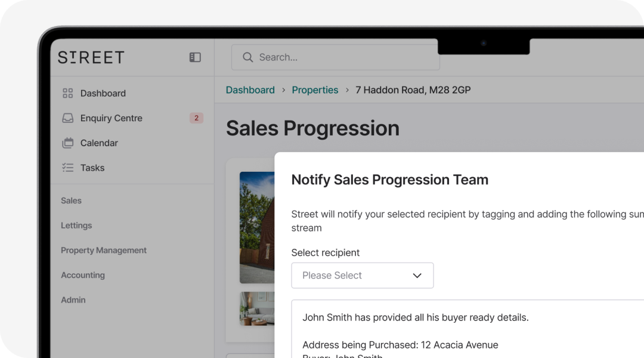
Task: Click the Enquiry Centre notification badge showing 2
Action: 196,118
